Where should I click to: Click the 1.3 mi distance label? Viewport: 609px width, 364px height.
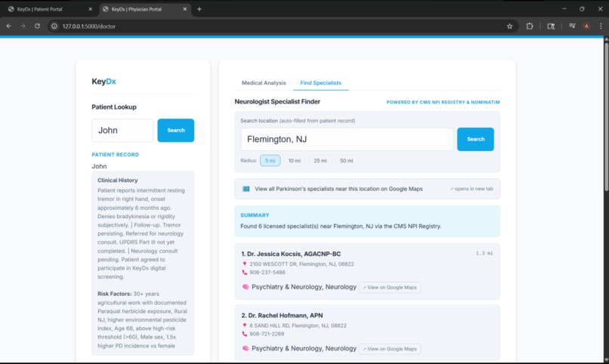click(x=484, y=253)
